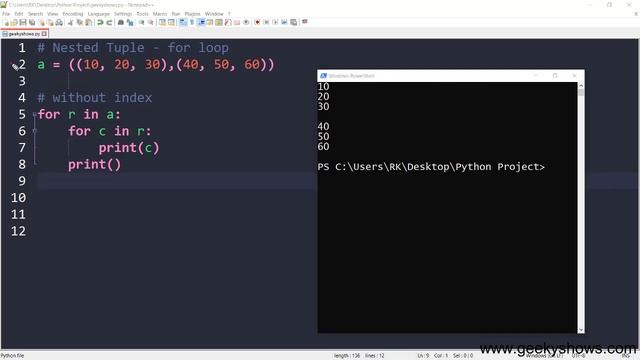This screenshot has height=360, width=640.
Task: Click line number 12 in the margin
Action: 18,231
